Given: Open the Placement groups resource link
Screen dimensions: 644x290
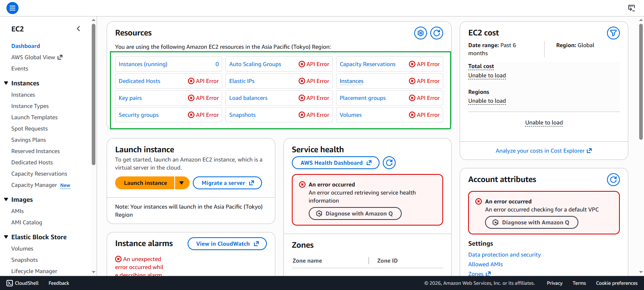Looking at the screenshot, I should point(363,98).
